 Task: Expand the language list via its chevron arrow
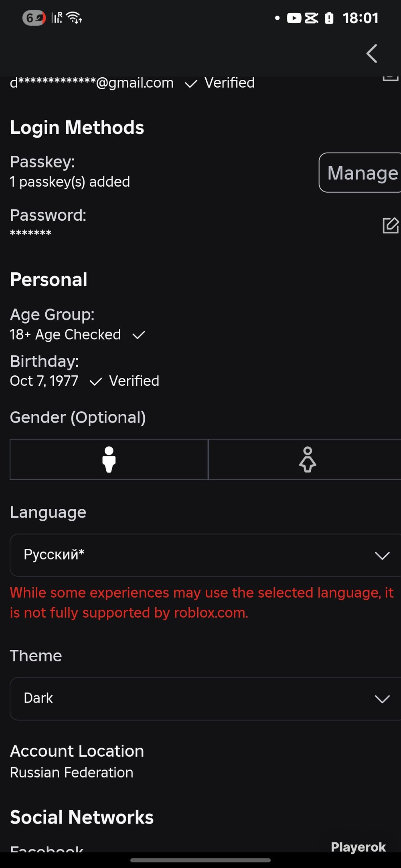click(x=382, y=556)
